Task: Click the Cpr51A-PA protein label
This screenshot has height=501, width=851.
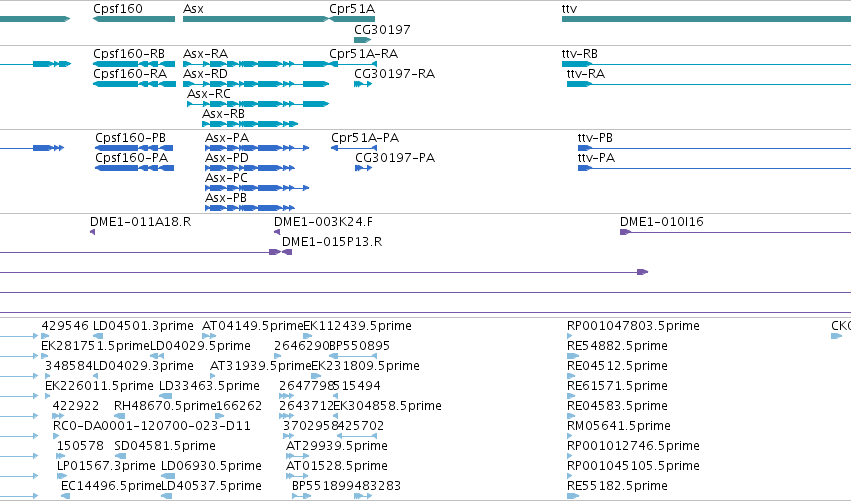Action: 365,138
